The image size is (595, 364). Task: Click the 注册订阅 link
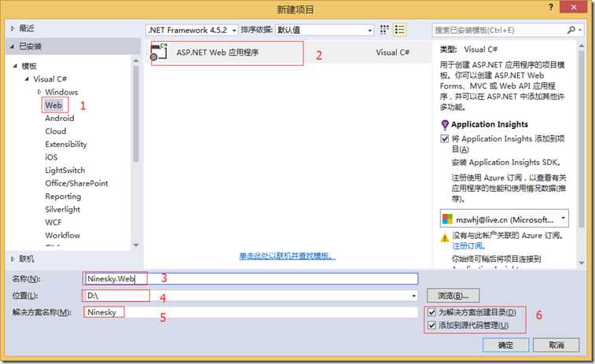pos(468,246)
